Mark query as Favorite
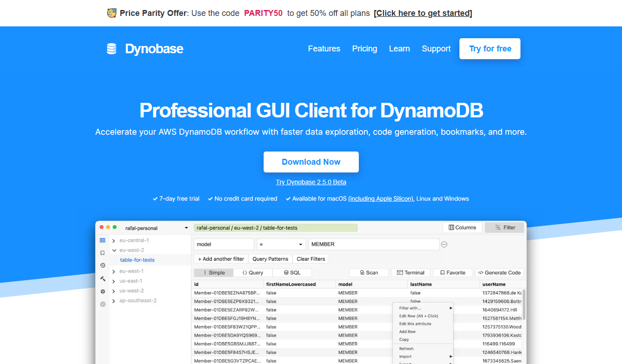The image size is (622, 364). [453, 273]
